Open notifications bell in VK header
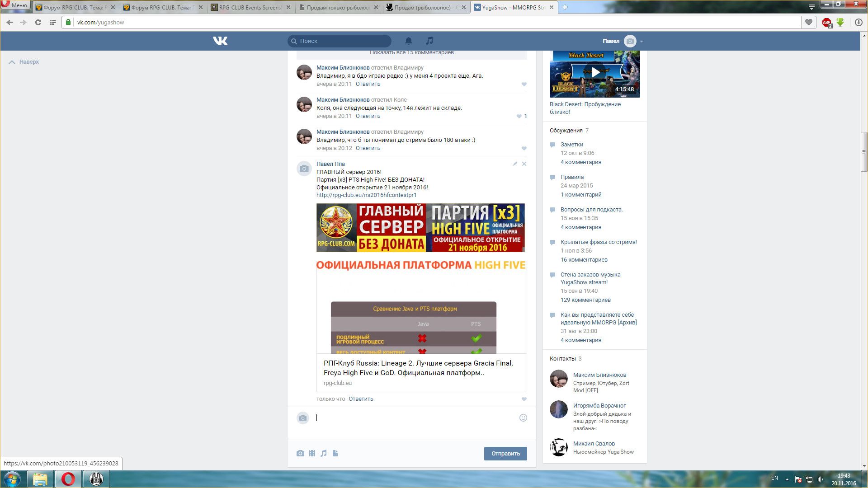The width and height of the screenshot is (868, 488). [409, 41]
